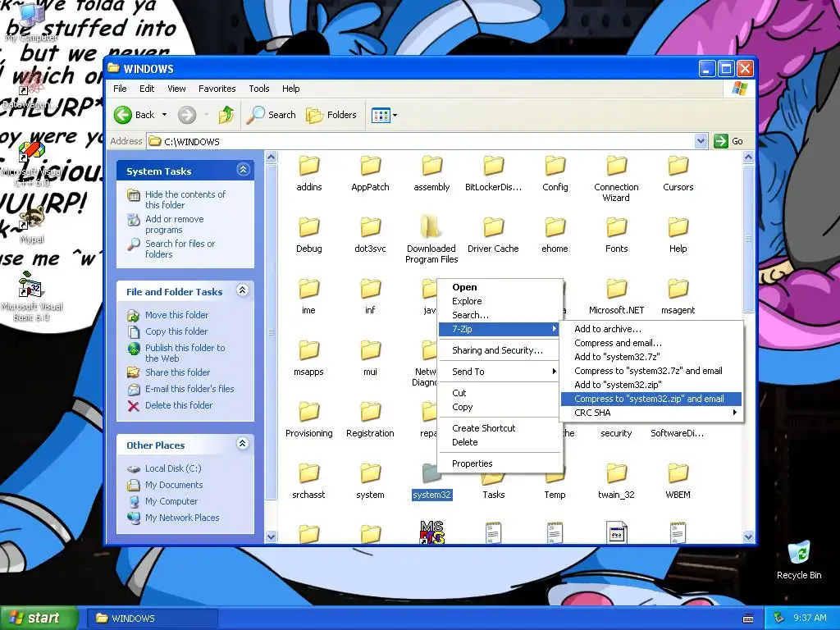Select the addins folder icon
Screen dimensions: 840x630
(309, 166)
